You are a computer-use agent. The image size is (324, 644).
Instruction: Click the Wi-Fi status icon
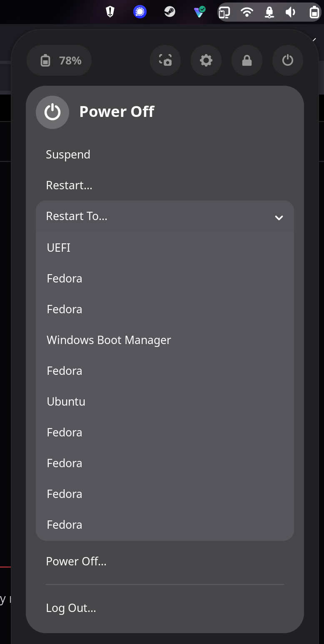247,12
